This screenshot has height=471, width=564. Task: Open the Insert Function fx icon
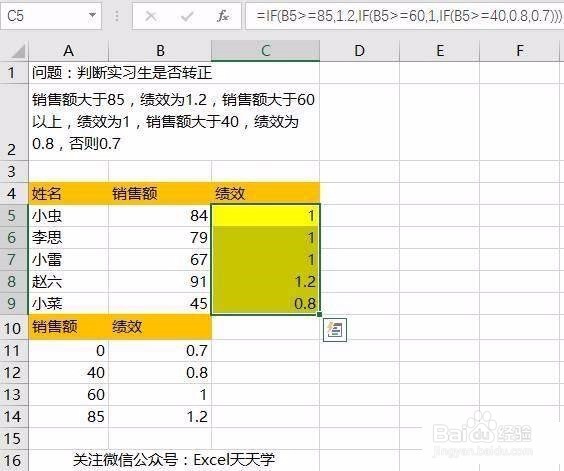(223, 16)
